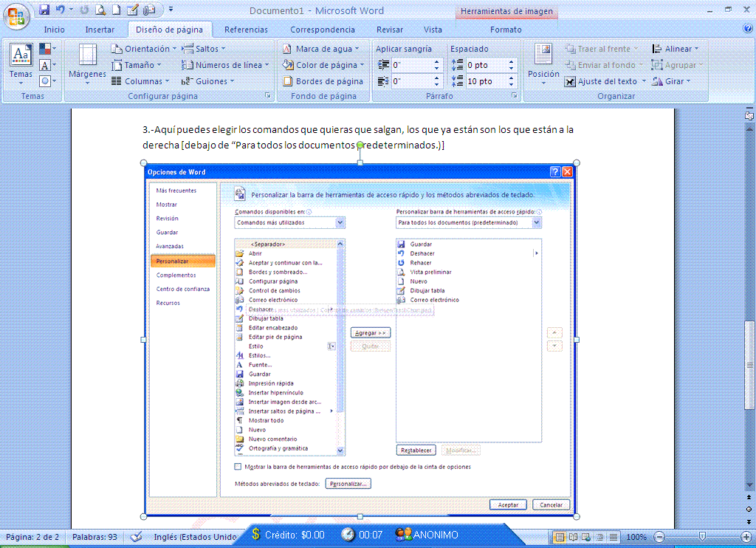Screen dimensions: 756x548
Task: Switch to Web Layout view in the status bar
Action: click(586, 536)
